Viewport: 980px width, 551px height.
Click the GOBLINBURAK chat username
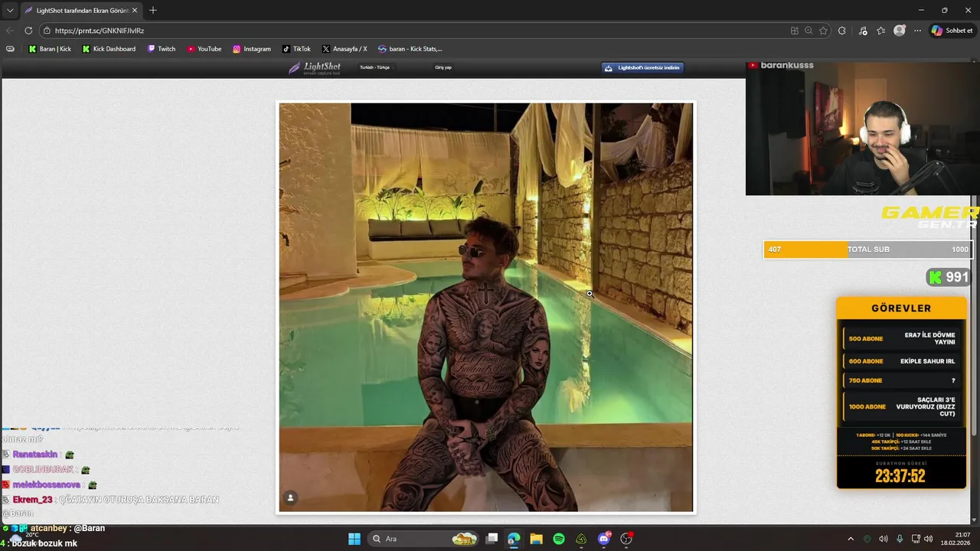(x=43, y=469)
